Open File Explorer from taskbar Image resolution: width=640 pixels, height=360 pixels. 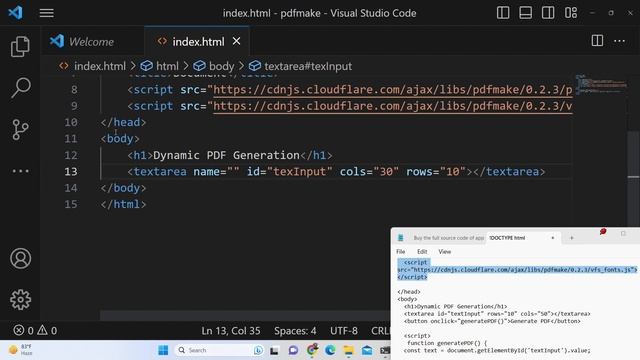click(x=349, y=350)
